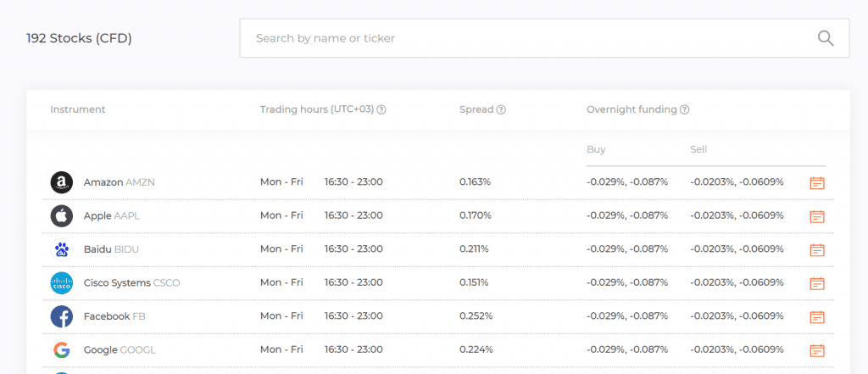
Task: Focus the Search by name or ticker field
Action: point(544,38)
